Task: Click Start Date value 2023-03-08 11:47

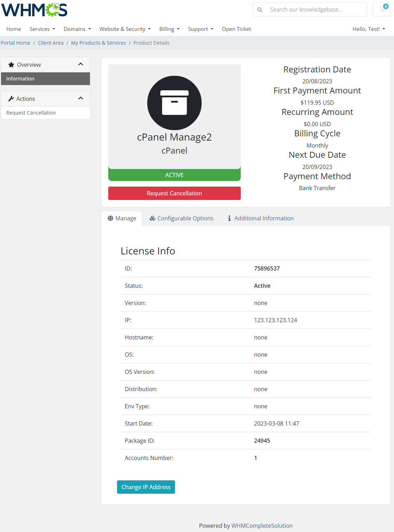Action: coord(277,423)
